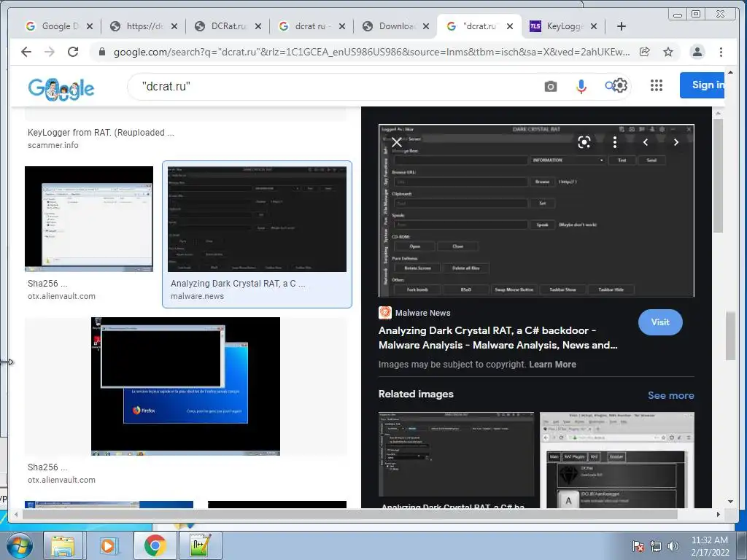Click scrollbar down arrow at right
This screenshot has width=747, height=560.
pos(730,502)
